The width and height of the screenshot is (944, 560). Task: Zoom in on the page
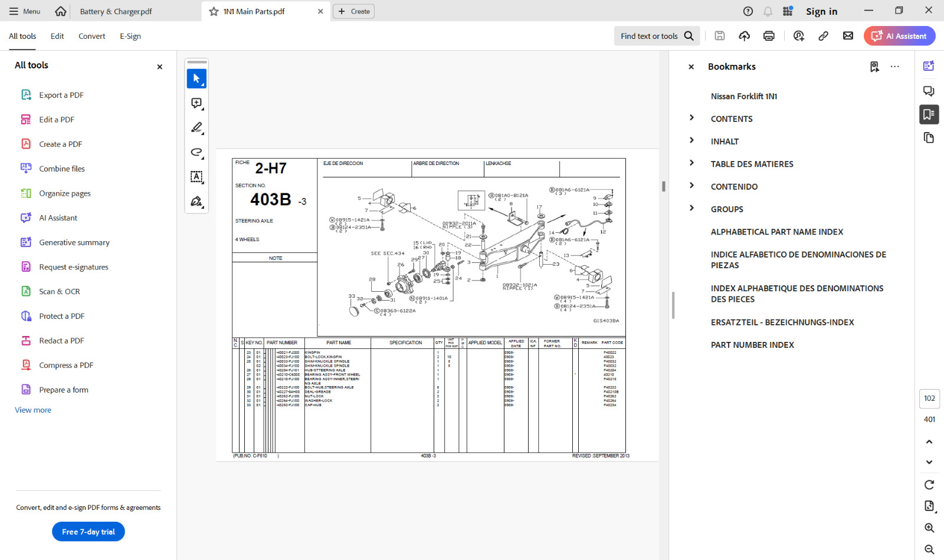coord(929,528)
